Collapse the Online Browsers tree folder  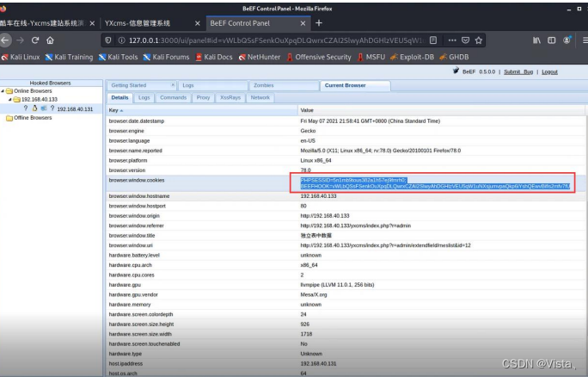click(x=3, y=91)
